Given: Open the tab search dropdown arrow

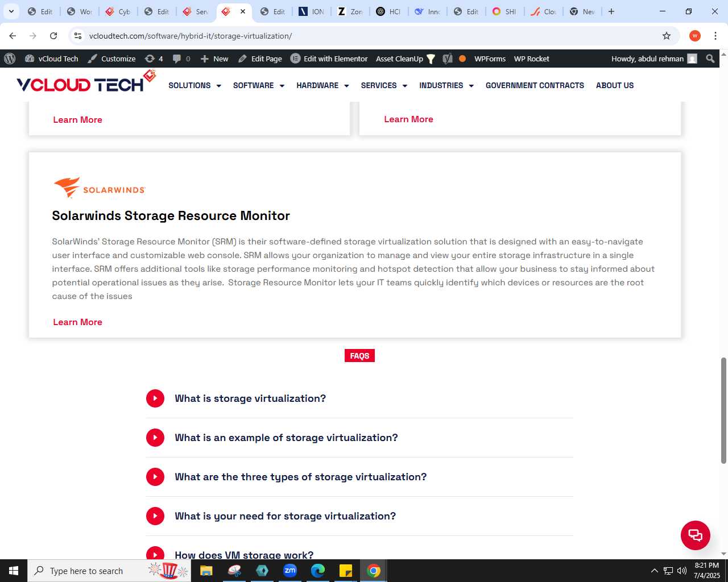Looking at the screenshot, I should (11, 11).
